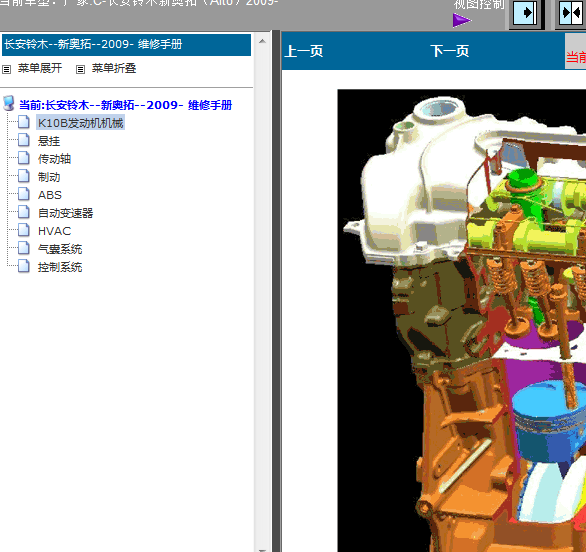586x552 pixels.
Task: Go to the previous page with 上一页
Action: coord(304,51)
